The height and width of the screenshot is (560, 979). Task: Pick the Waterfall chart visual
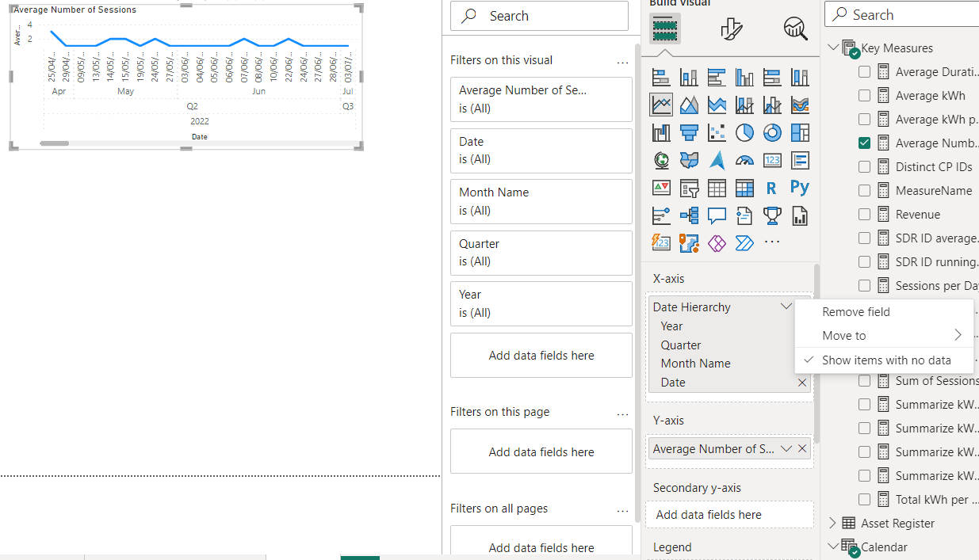click(661, 132)
